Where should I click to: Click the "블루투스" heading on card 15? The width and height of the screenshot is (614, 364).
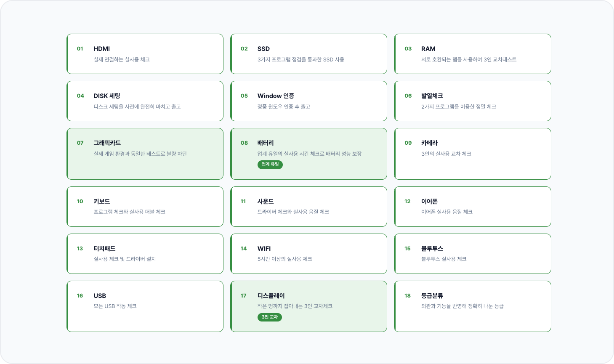432,249
